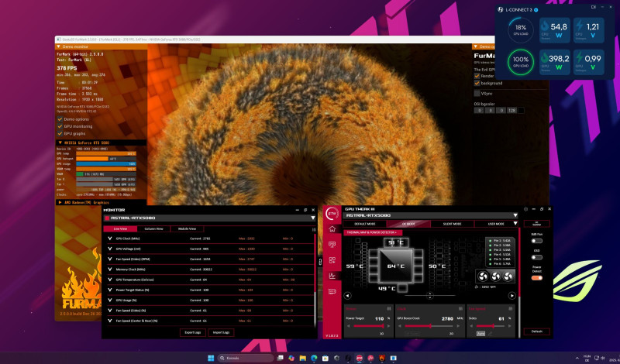This screenshot has width=620, height=364.
Task: Click the FurMark icon on taskbar
Action: click(x=381, y=358)
